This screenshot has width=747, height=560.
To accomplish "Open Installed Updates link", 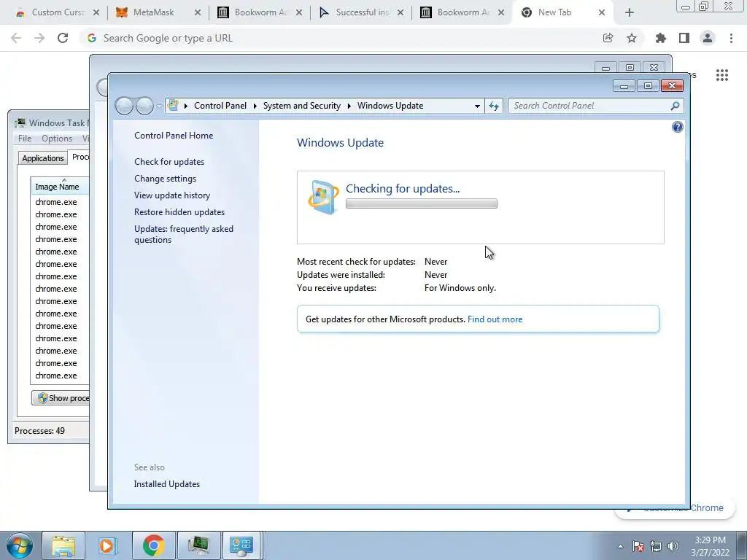I will [167, 484].
